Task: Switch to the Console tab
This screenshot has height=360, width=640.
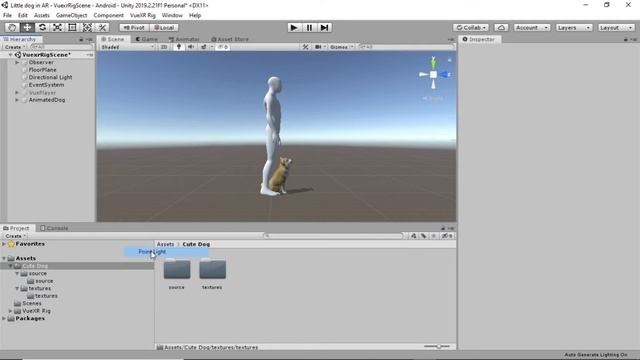Action: (54, 228)
